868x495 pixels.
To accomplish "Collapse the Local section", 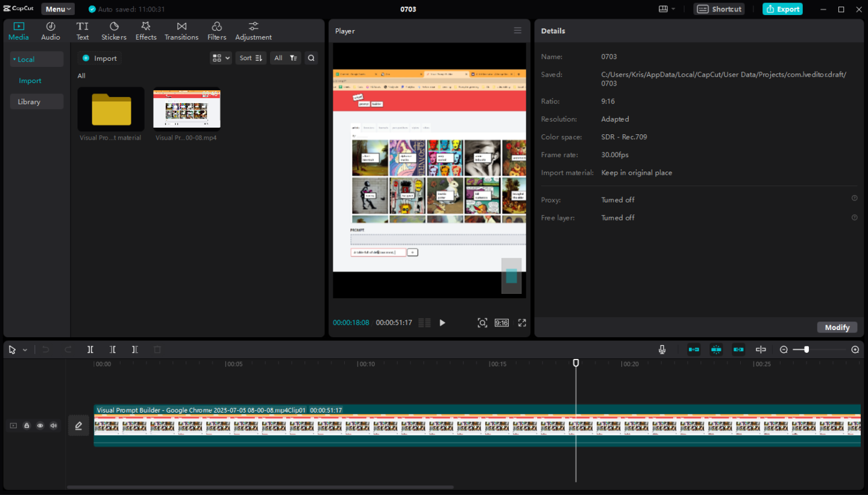I will 36,59.
